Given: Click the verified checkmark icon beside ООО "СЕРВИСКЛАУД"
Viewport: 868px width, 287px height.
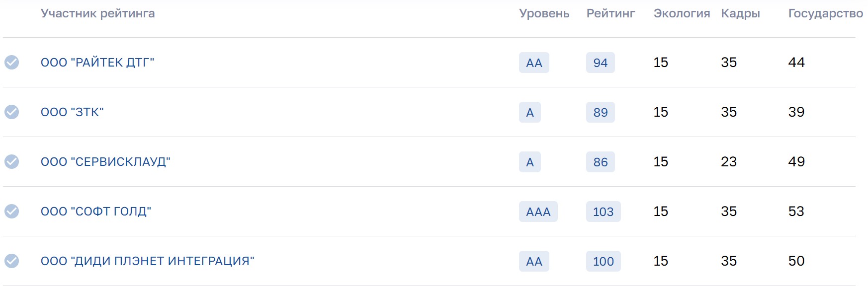Looking at the screenshot, I should (12, 162).
